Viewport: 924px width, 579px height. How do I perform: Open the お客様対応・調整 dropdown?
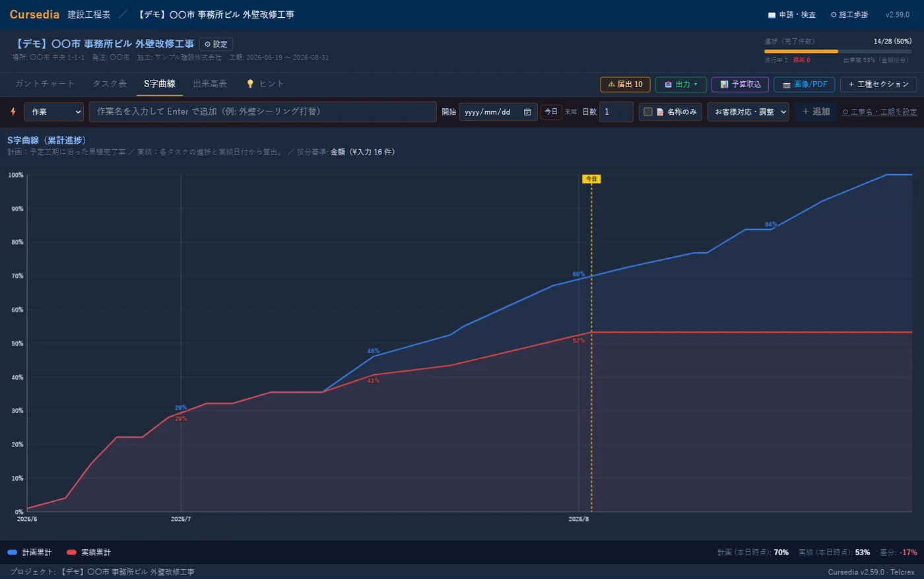tap(748, 112)
